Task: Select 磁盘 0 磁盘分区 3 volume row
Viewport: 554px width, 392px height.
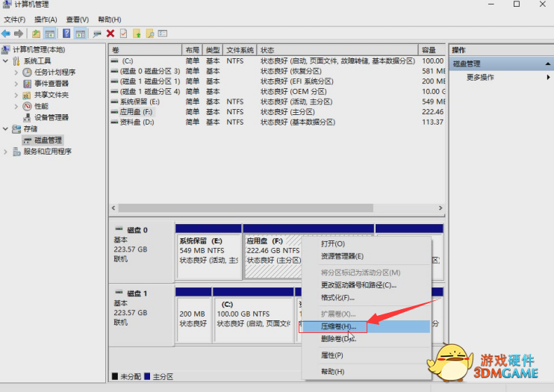Action: point(277,72)
